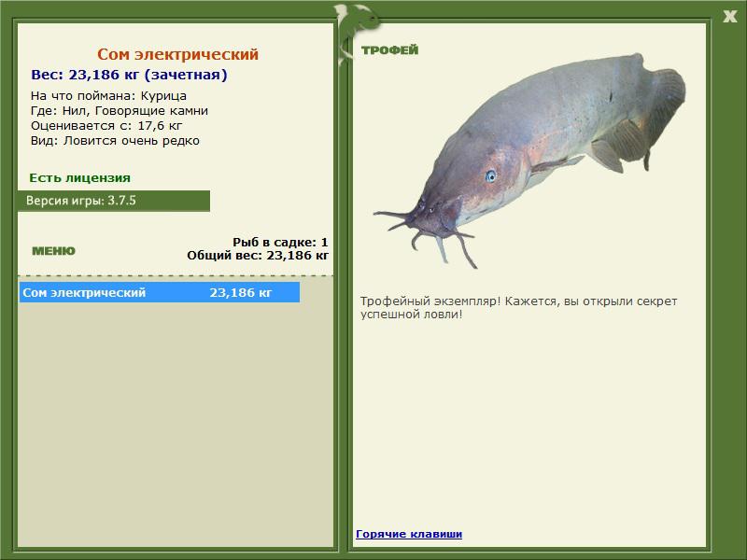
Task: Click the На что поймана: Курица line
Action: [x=108, y=96]
